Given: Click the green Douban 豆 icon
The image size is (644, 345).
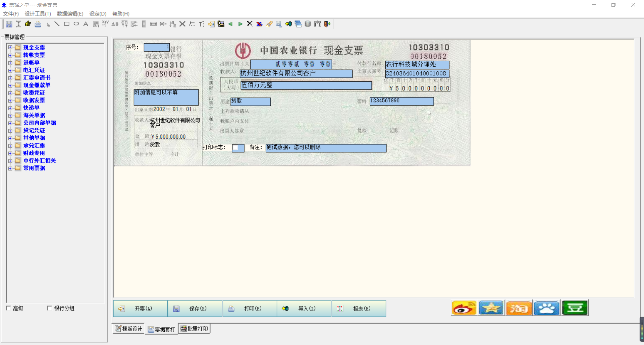Looking at the screenshot, I should (x=575, y=308).
